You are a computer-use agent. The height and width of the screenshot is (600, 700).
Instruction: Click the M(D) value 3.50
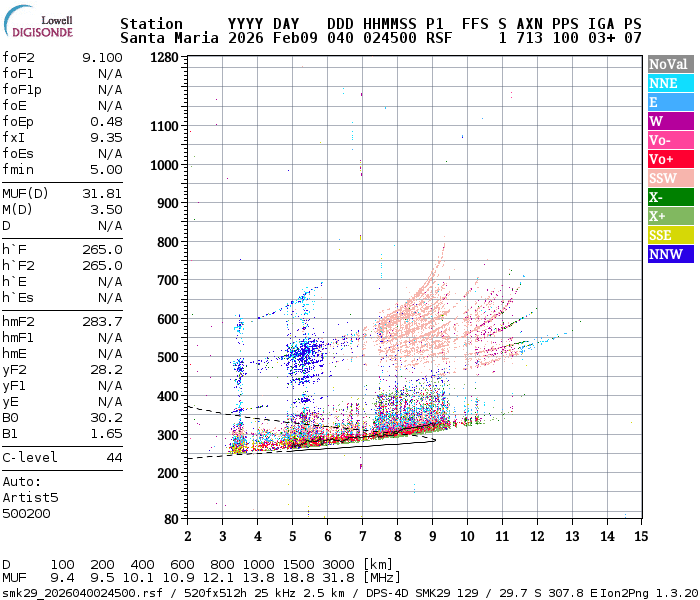click(106, 210)
